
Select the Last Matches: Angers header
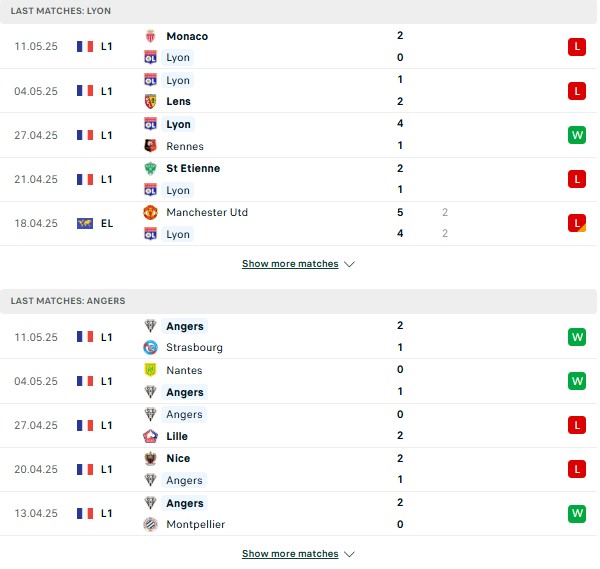point(298,301)
